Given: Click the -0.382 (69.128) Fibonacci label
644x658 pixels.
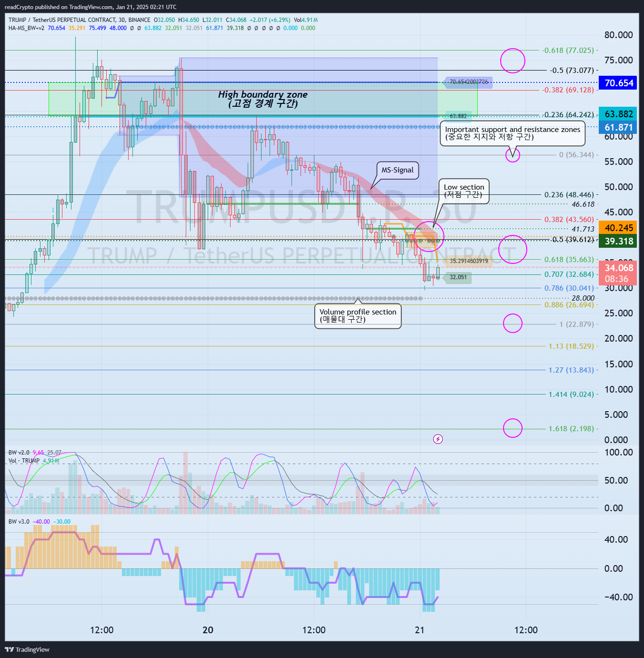Looking at the screenshot, I should click(568, 90).
